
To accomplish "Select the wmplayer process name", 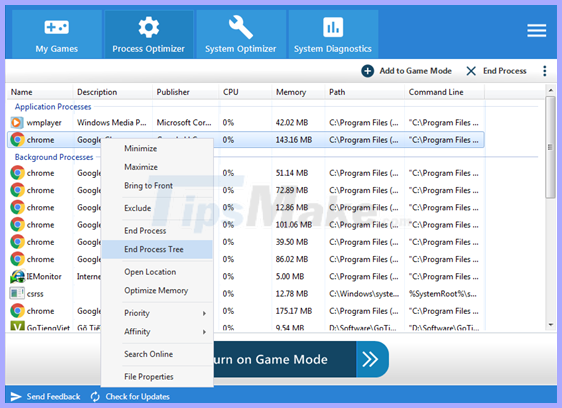I will (x=44, y=123).
